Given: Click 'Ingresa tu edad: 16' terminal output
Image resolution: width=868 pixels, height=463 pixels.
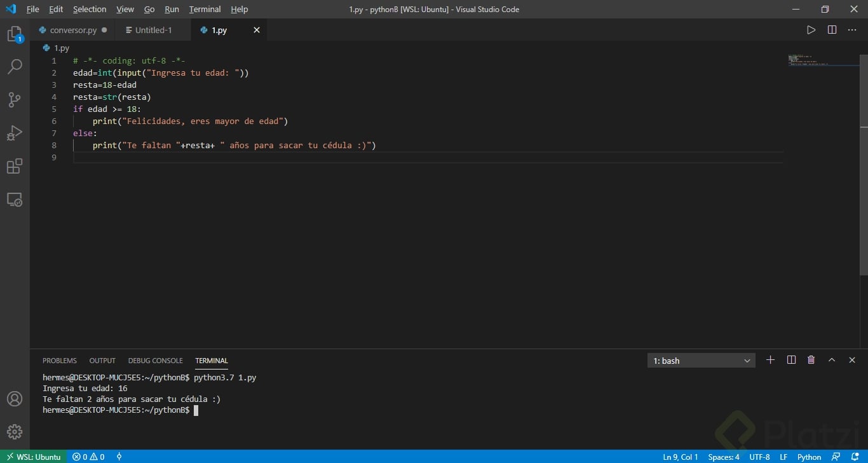Looking at the screenshot, I should [85, 388].
